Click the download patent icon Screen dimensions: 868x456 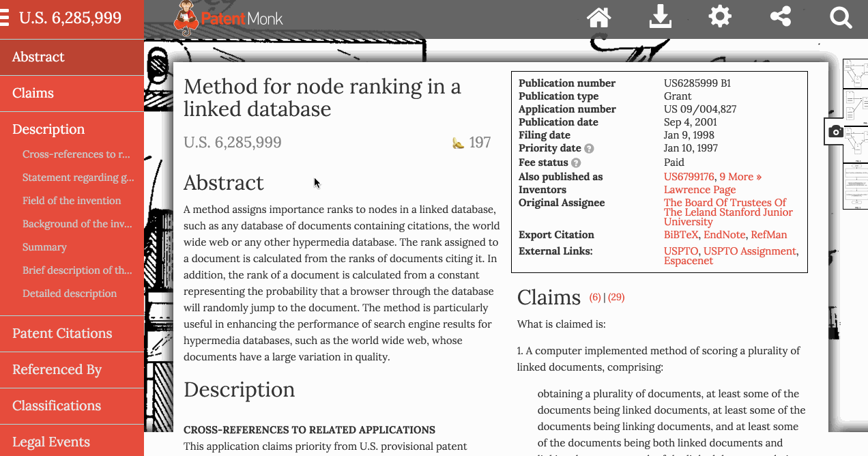660,17
